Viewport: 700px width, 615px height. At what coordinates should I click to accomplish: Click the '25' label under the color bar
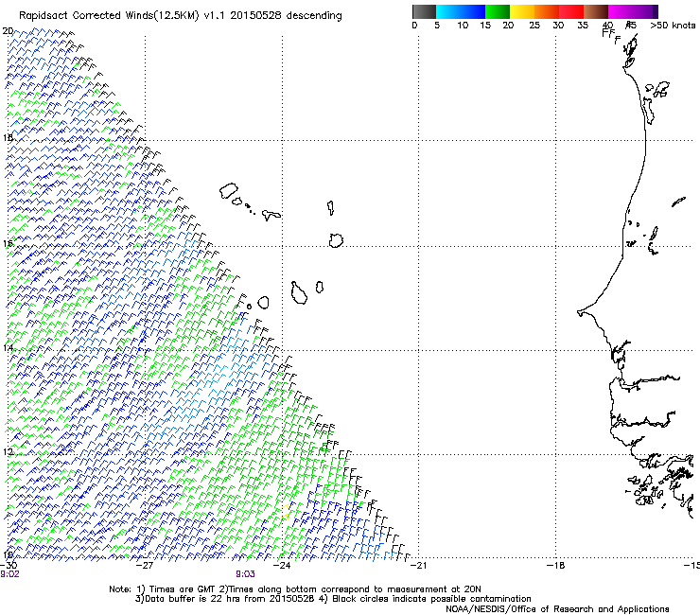pos(534,26)
